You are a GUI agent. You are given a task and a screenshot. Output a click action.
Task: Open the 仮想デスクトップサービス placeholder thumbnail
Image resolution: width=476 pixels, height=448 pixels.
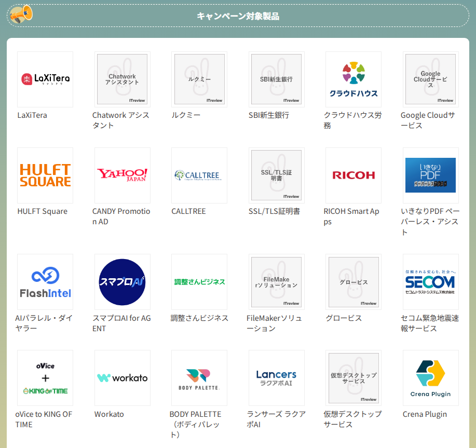coord(353,378)
